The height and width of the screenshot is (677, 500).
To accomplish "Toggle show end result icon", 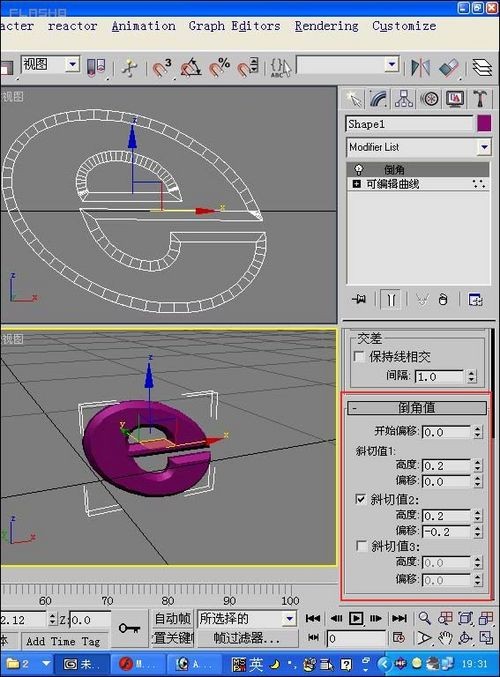I will (391, 299).
